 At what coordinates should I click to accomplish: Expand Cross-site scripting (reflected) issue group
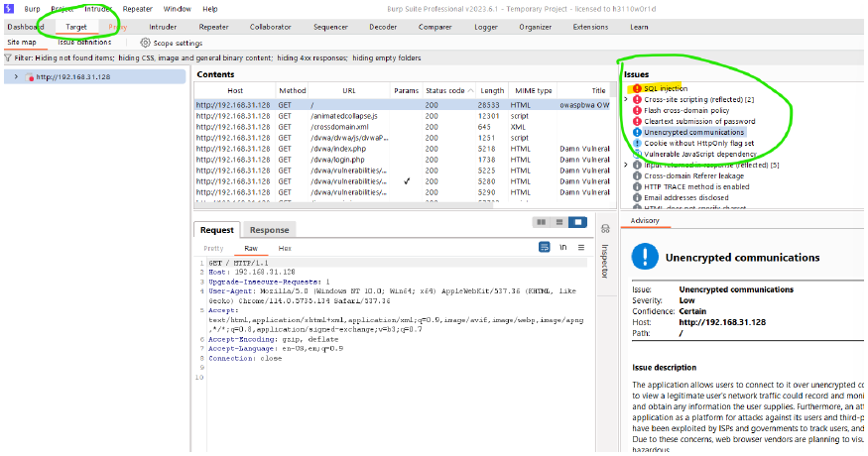[626, 99]
